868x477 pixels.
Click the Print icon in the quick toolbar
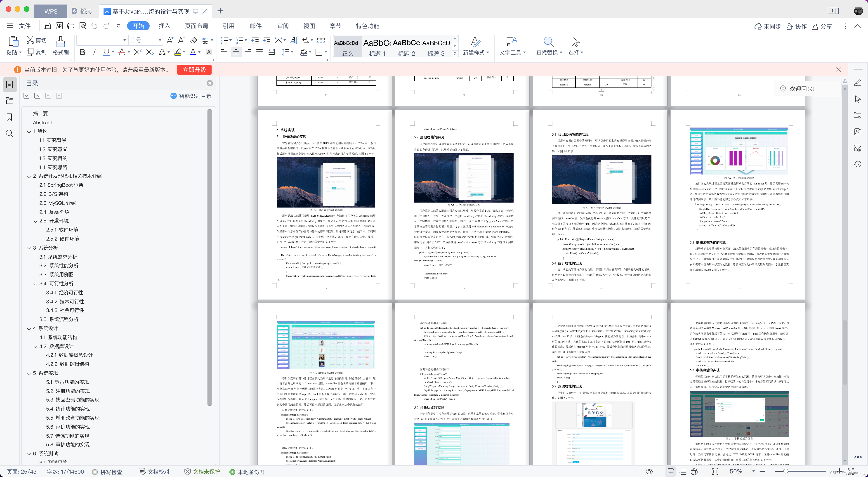[x=71, y=26]
